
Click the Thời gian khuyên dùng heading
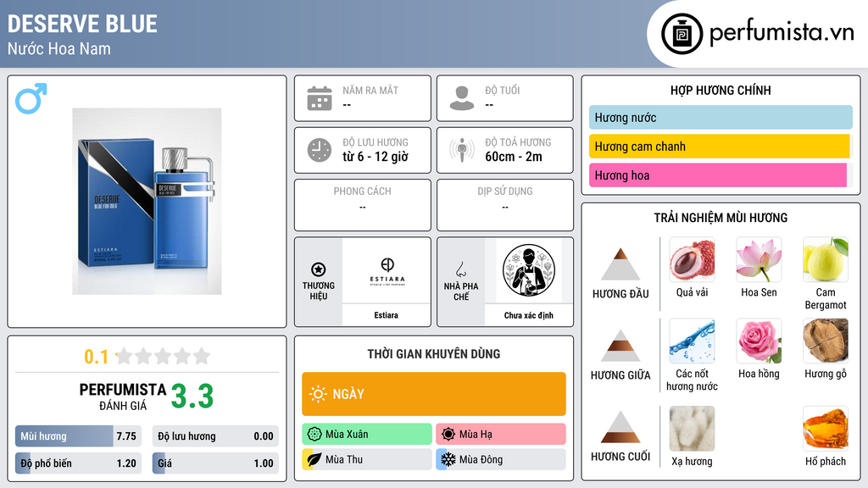[x=434, y=353]
